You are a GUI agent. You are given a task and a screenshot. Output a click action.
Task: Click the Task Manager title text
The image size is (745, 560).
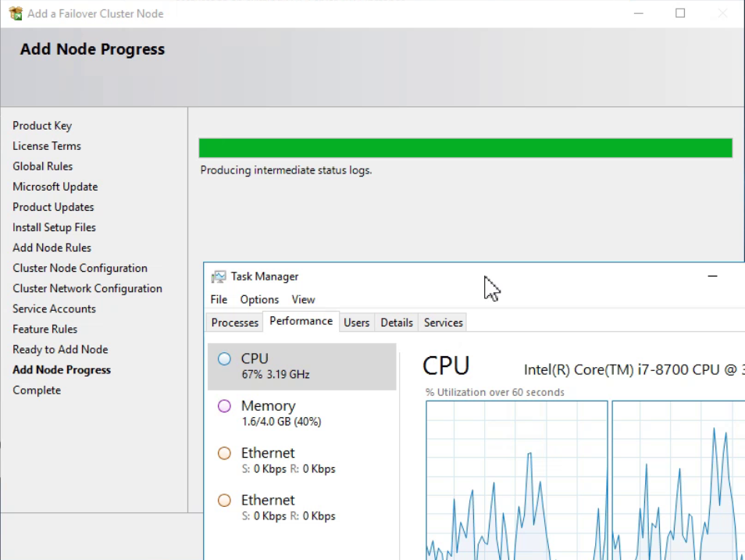click(x=265, y=276)
